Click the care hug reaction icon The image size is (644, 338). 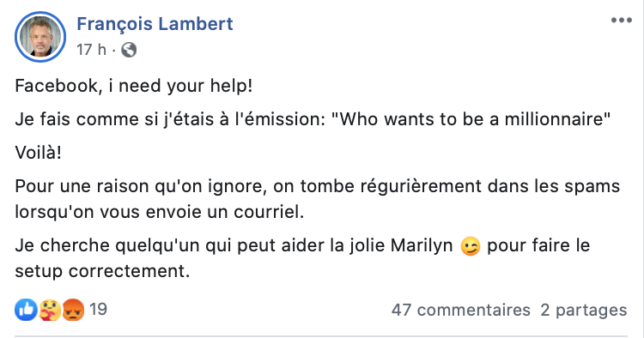tap(50, 310)
